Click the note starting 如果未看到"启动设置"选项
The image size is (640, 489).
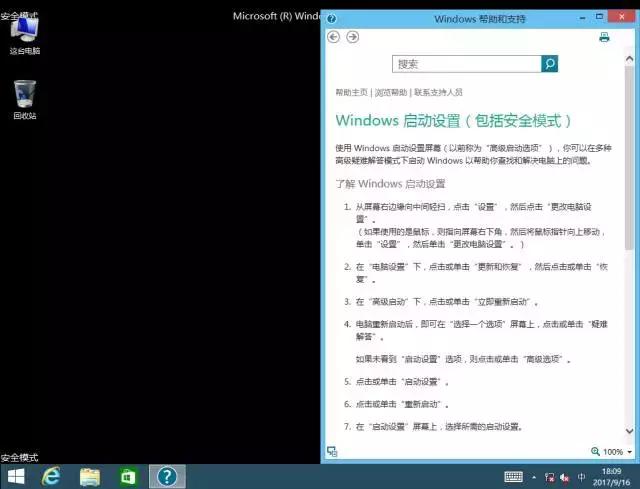(463, 359)
